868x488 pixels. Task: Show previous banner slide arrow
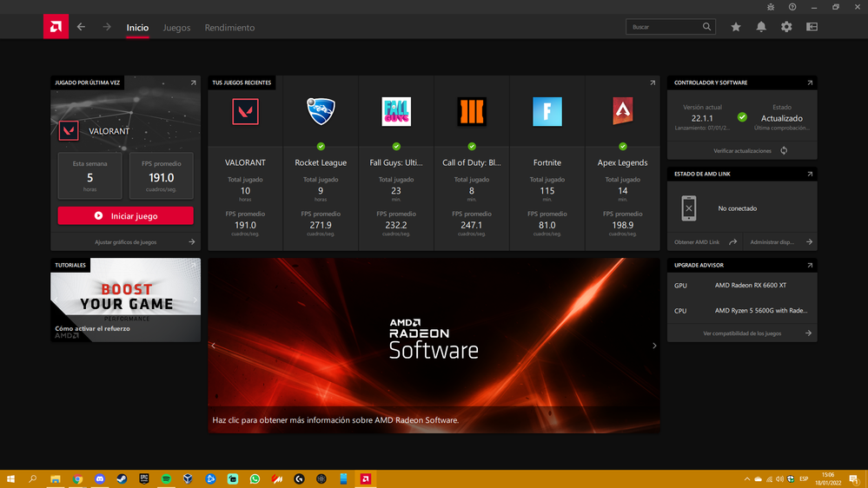click(x=214, y=346)
